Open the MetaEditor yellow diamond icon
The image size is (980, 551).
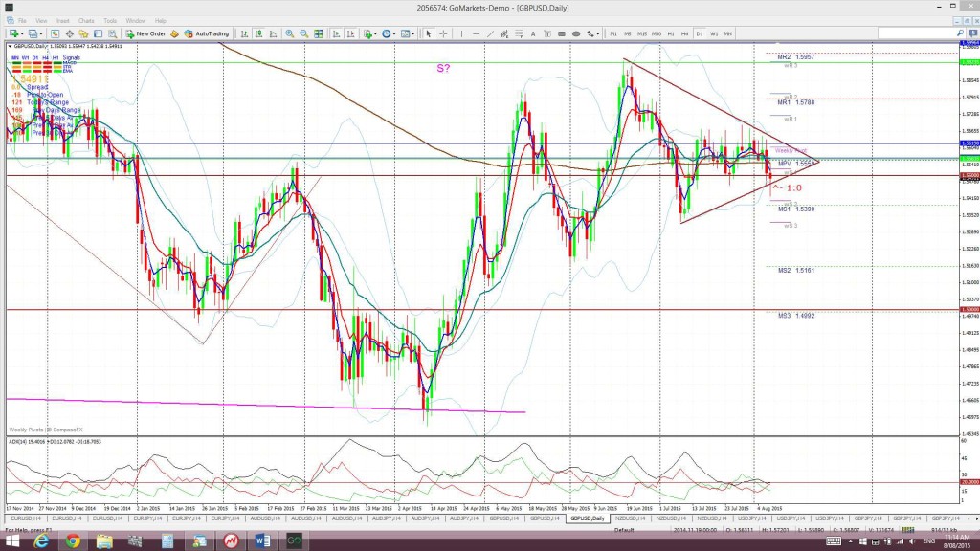pyautogui.click(x=174, y=33)
